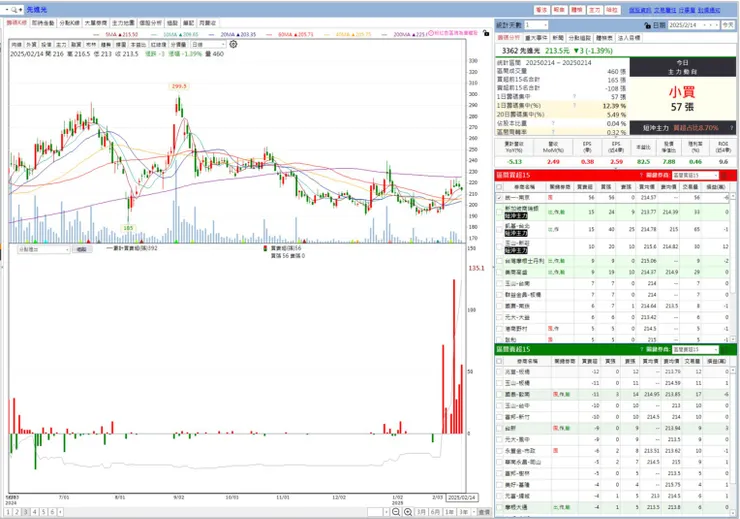Set the chart range to 3月
The width and height of the screenshot is (740, 519).
[421, 512]
